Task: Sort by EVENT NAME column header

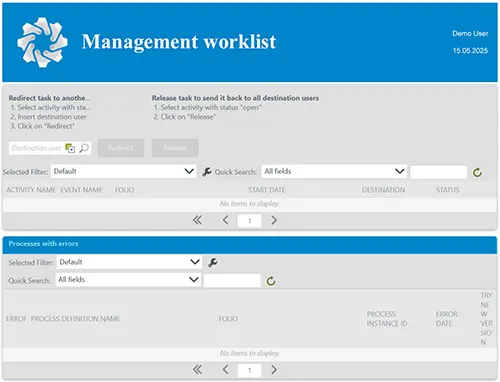Action: (81, 190)
